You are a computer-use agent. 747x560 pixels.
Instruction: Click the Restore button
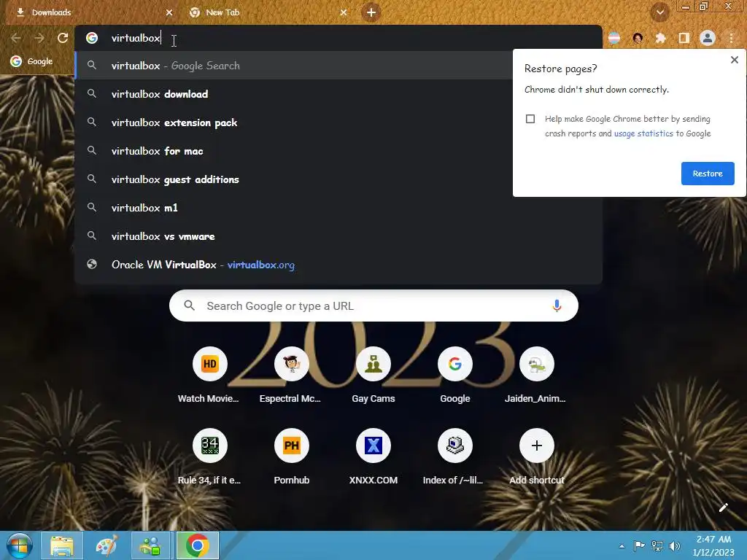coord(708,174)
